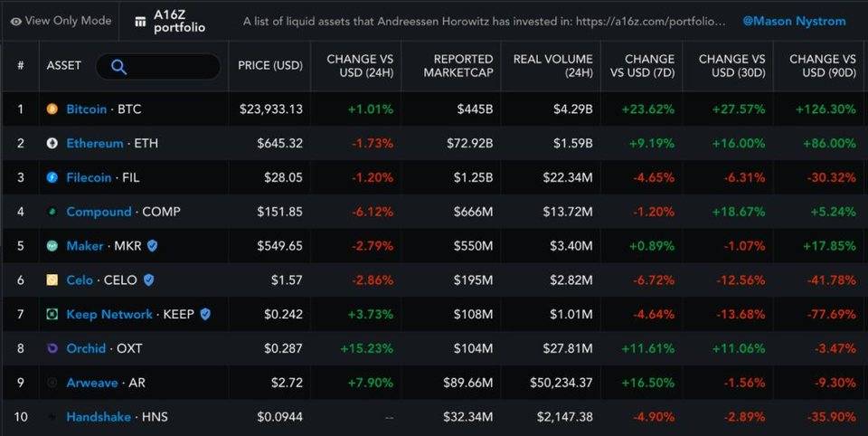
Task: Click the Filecoin logo icon
Action: pyautogui.click(x=52, y=178)
